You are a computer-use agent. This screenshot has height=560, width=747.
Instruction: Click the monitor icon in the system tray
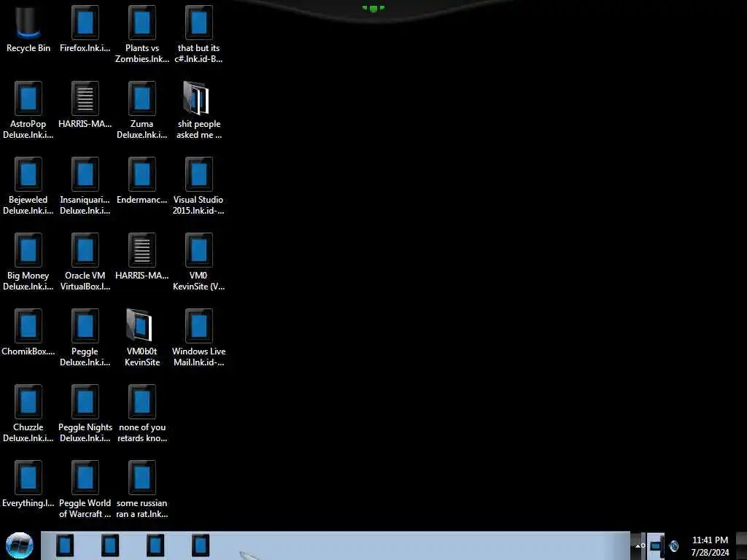click(656, 545)
